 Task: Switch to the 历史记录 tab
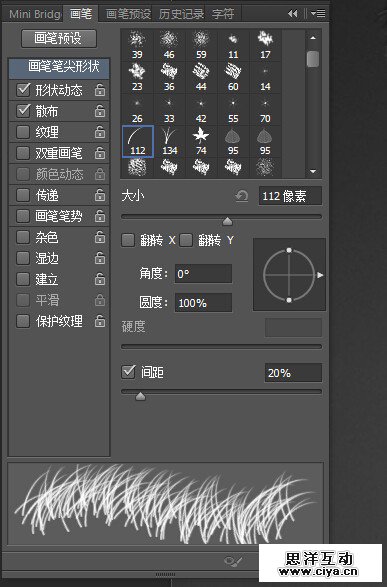point(181,14)
